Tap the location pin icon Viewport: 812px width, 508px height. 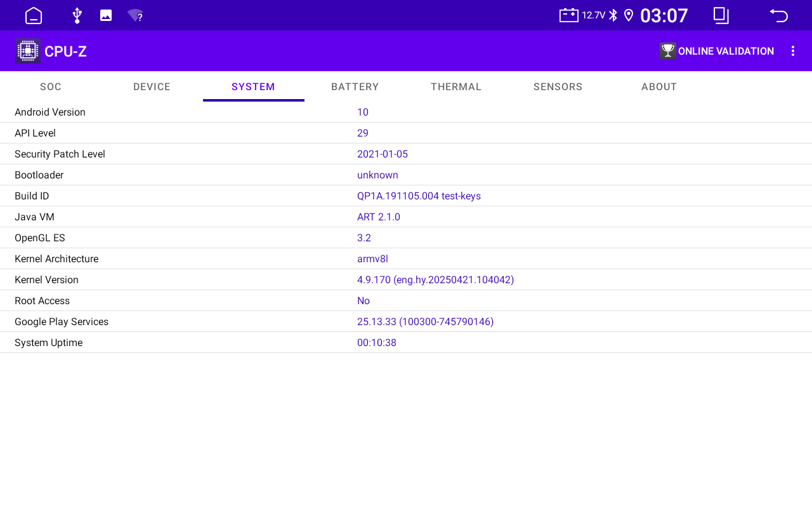(629, 15)
